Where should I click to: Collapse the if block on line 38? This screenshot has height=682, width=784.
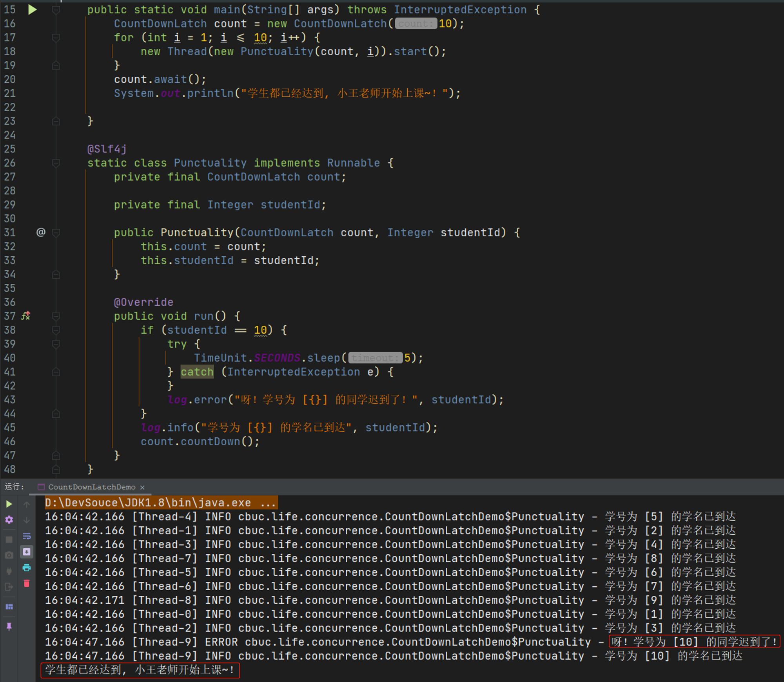[x=56, y=330]
